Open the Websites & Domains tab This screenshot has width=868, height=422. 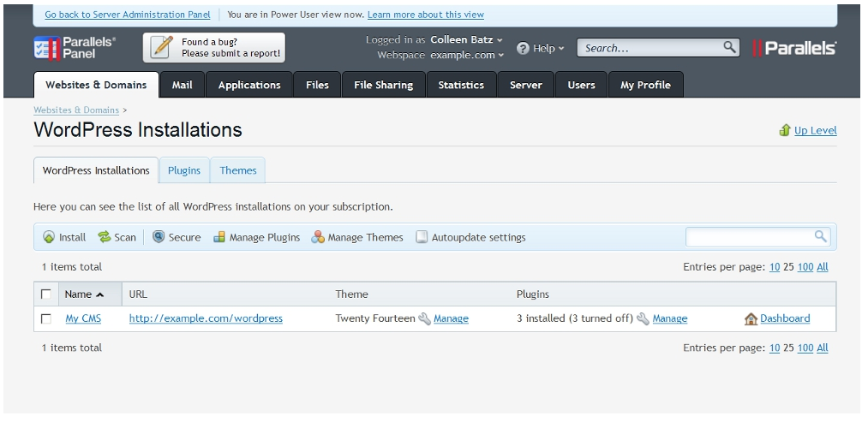[96, 85]
